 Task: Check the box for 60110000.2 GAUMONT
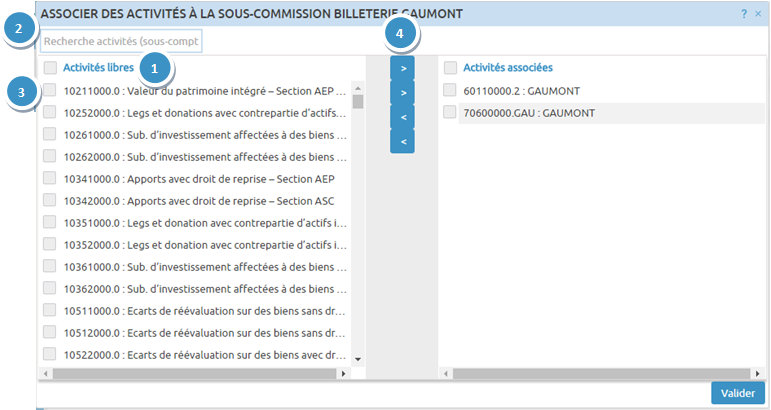pos(449,90)
